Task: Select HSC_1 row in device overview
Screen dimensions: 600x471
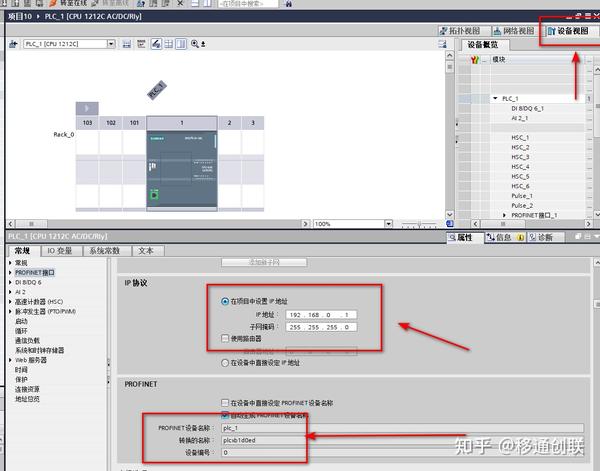Action: [x=520, y=137]
